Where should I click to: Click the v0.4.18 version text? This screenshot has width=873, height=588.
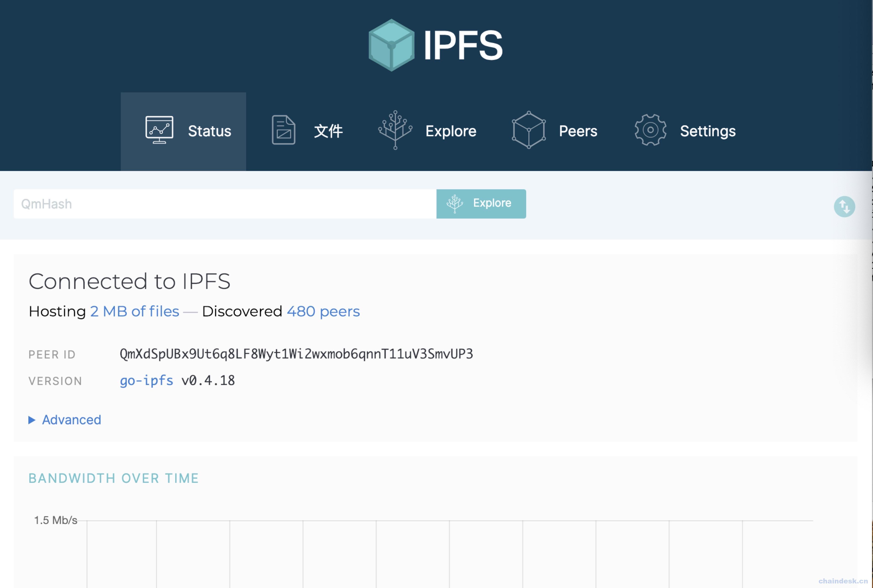[208, 381]
